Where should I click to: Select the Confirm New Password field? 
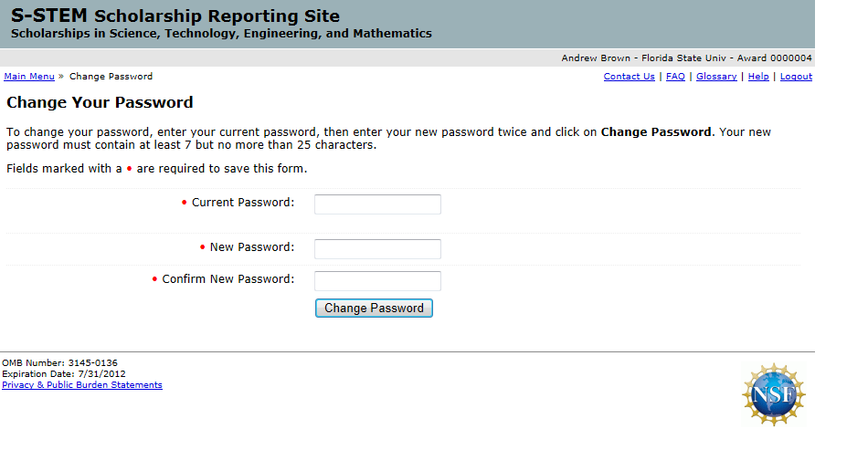point(377,281)
